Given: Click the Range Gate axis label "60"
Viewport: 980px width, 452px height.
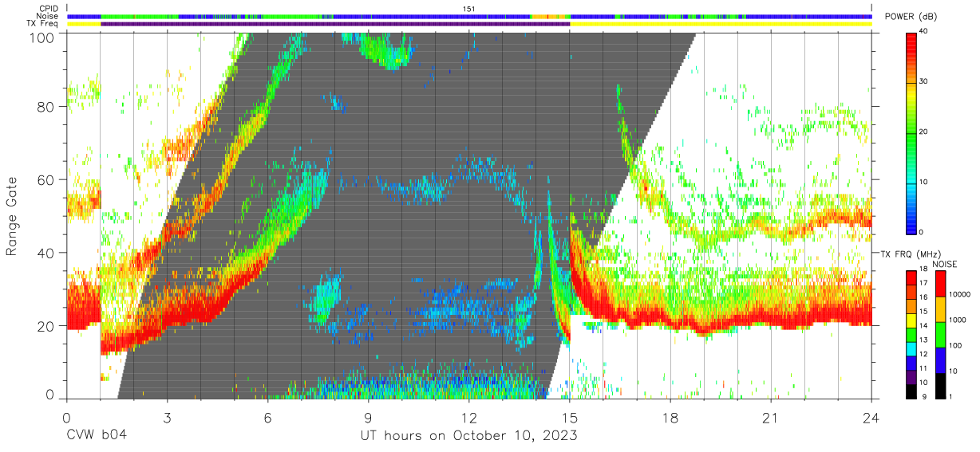Looking at the screenshot, I should (x=47, y=180).
